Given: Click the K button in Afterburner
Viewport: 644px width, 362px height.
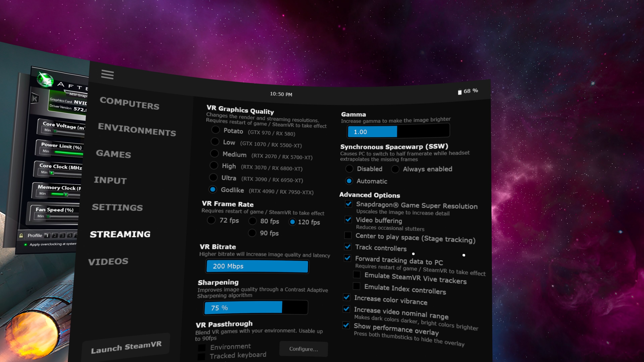Looking at the screenshot, I should pyautogui.click(x=35, y=99).
